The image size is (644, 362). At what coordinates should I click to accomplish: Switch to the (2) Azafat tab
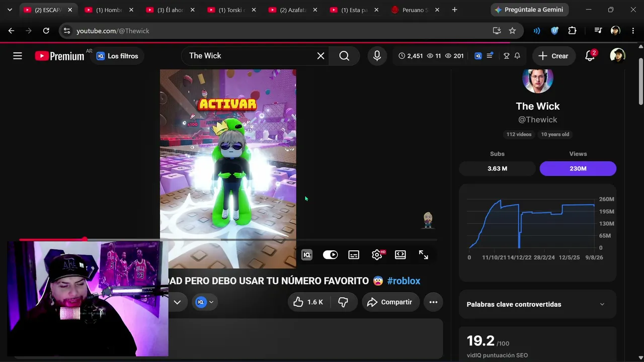pos(293,10)
